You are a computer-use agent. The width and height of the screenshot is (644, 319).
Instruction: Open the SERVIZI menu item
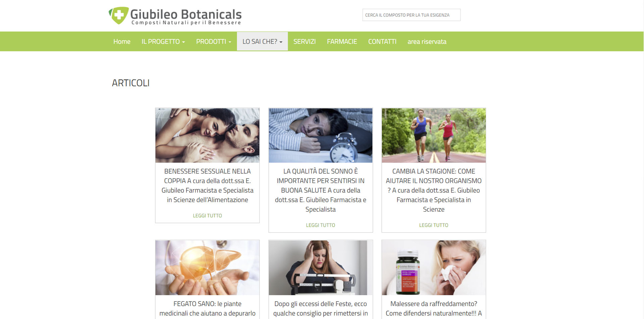pos(305,42)
